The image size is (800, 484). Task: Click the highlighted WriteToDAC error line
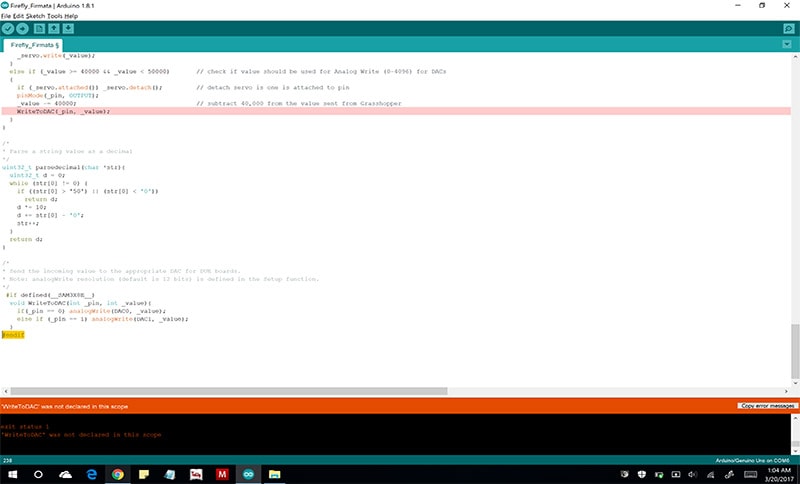click(x=396, y=111)
